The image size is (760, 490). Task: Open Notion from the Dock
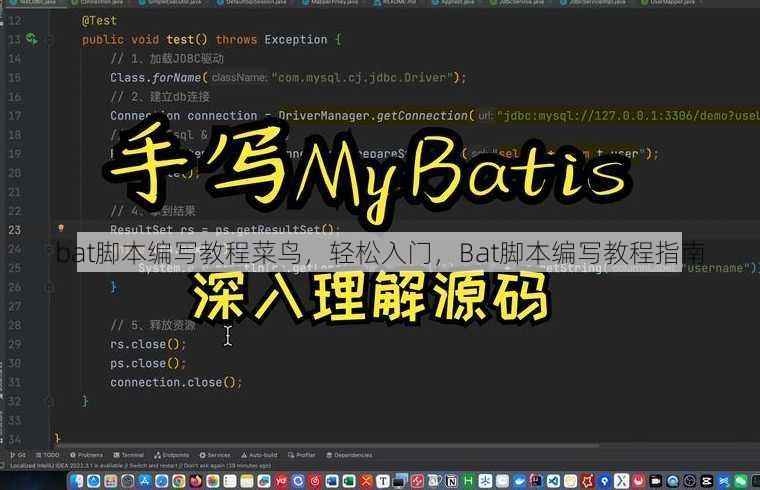[x=451, y=481]
